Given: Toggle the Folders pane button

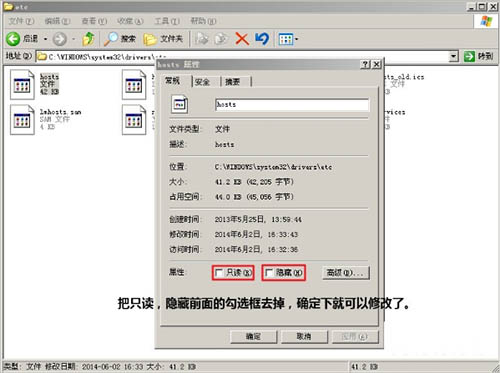Looking at the screenshot, I should click(163, 39).
